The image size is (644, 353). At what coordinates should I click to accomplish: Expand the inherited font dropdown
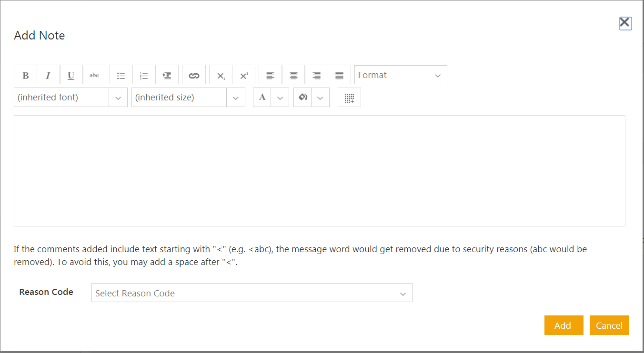tap(118, 98)
